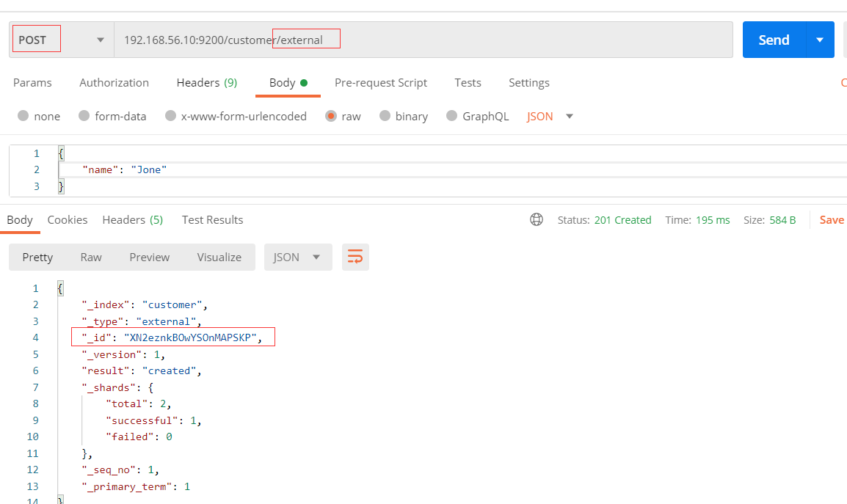
Task: Click the "failed": 0 line
Action: click(x=139, y=437)
